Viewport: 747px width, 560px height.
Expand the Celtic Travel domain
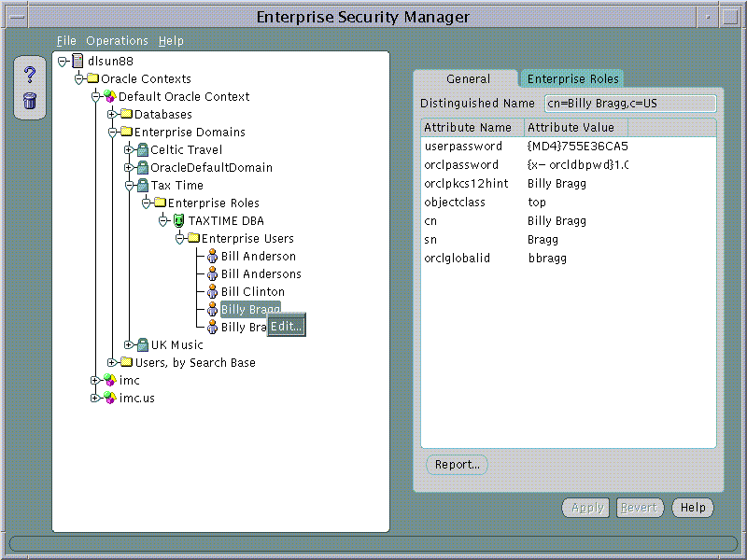click(128, 149)
